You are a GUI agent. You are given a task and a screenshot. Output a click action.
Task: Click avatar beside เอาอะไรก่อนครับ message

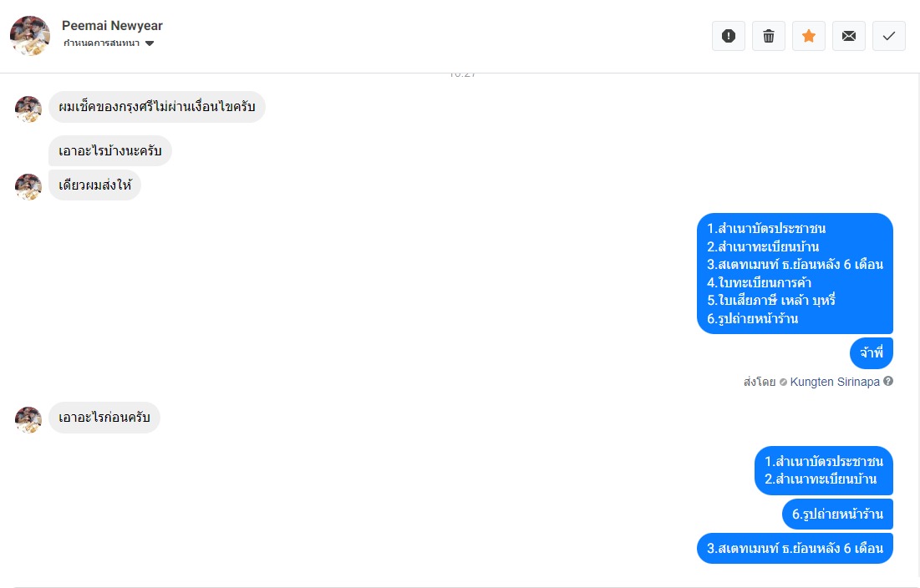point(28,420)
